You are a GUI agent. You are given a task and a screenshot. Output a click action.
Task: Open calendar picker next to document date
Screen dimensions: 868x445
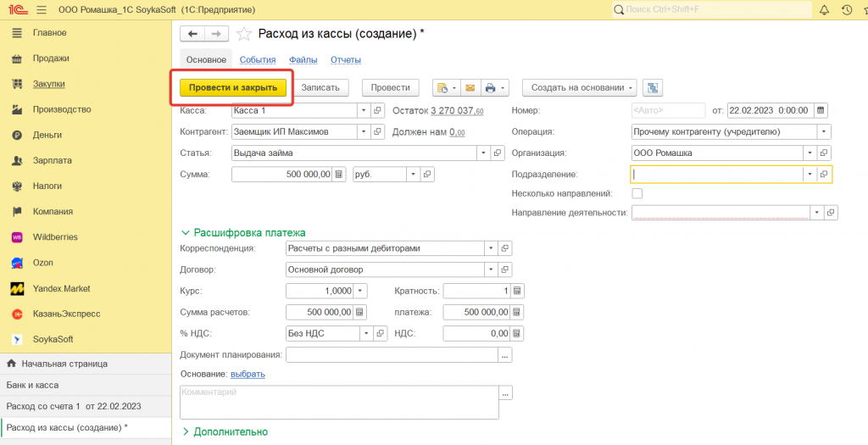pos(821,110)
